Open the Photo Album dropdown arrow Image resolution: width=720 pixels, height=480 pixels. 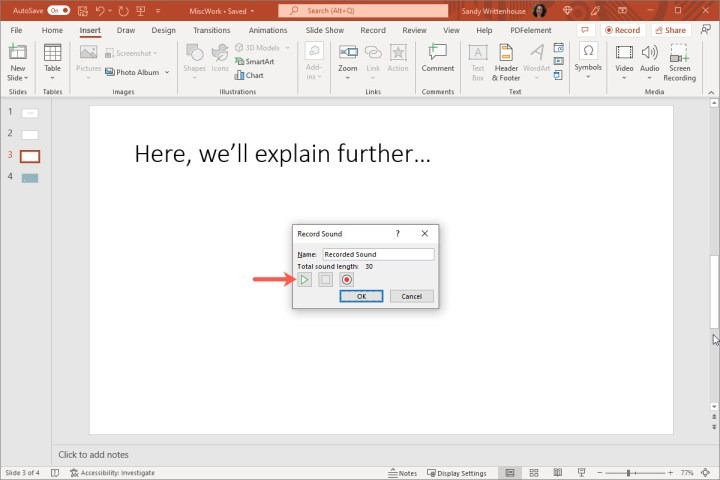coord(167,72)
